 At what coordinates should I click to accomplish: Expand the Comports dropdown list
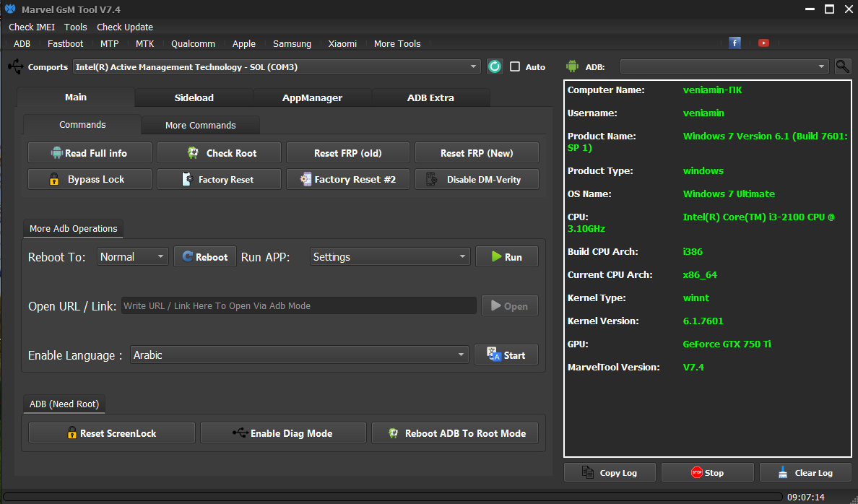click(277, 66)
